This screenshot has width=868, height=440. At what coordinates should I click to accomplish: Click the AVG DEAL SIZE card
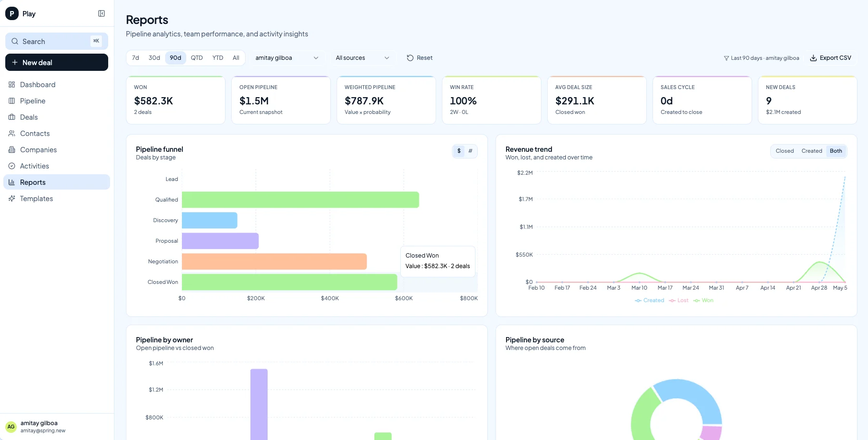pyautogui.click(x=597, y=100)
